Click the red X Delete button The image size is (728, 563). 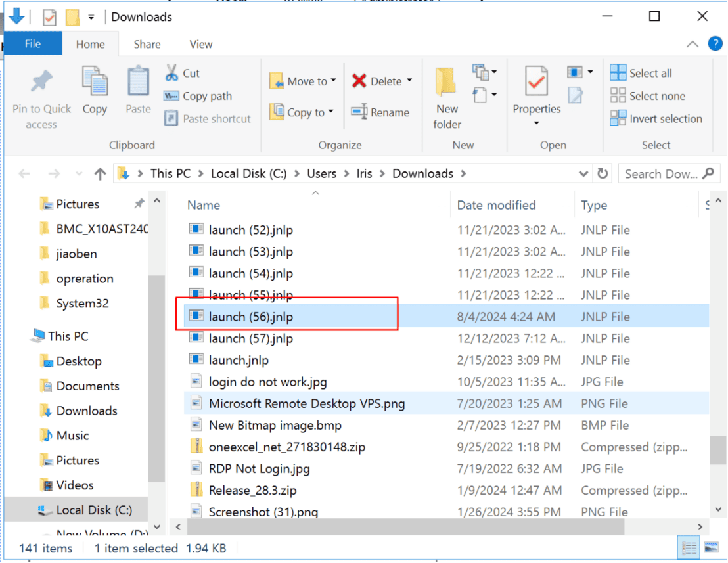coord(359,81)
